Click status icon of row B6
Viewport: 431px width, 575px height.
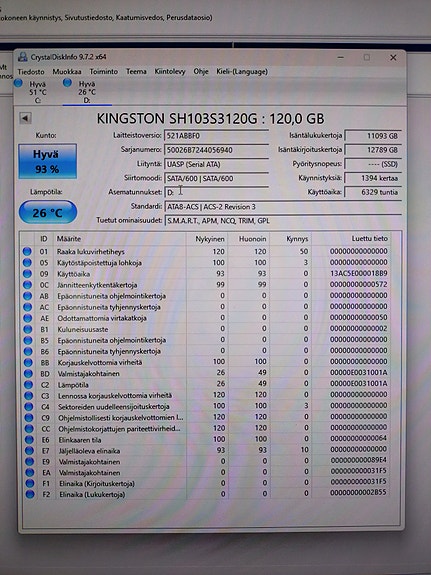[x=28, y=351]
